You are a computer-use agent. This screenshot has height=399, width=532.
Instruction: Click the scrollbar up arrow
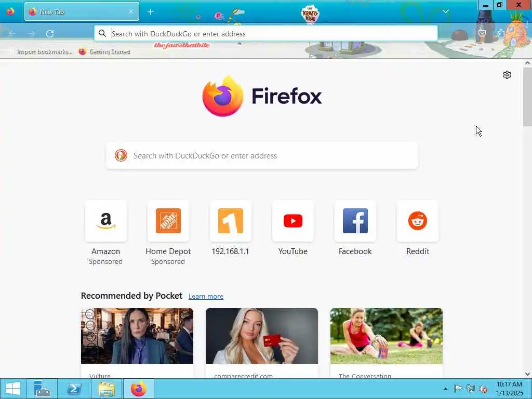(x=527, y=63)
